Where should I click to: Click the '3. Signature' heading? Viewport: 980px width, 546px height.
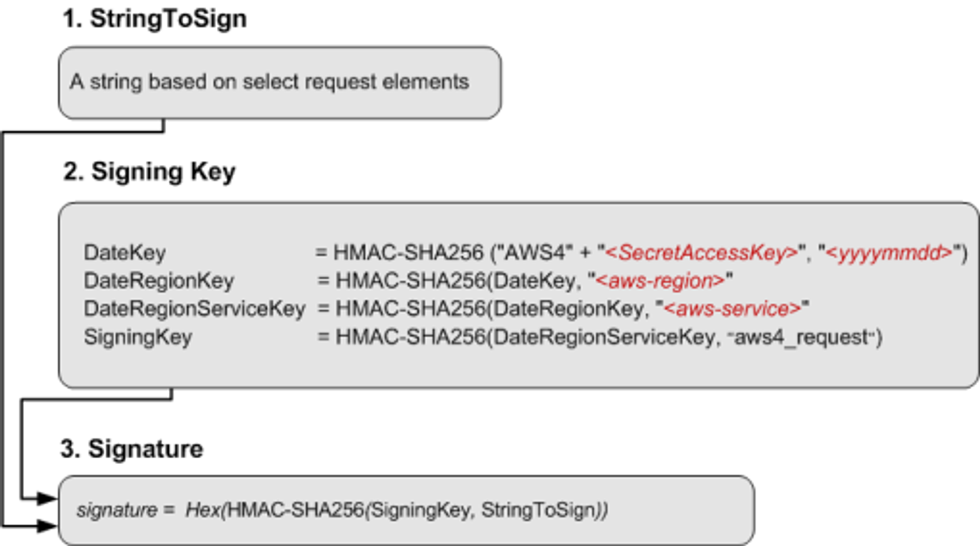click(132, 449)
